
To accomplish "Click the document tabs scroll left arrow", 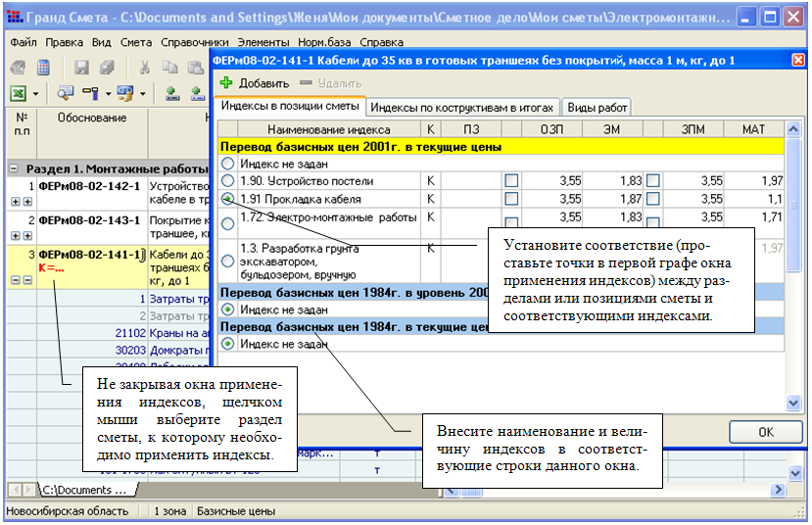I will pyautogui.click(x=16, y=490).
